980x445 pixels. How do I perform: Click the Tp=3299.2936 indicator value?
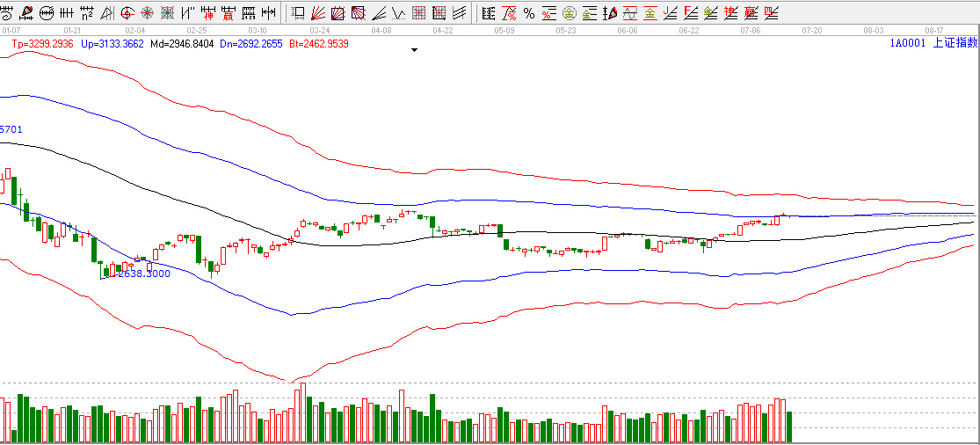pos(42,43)
